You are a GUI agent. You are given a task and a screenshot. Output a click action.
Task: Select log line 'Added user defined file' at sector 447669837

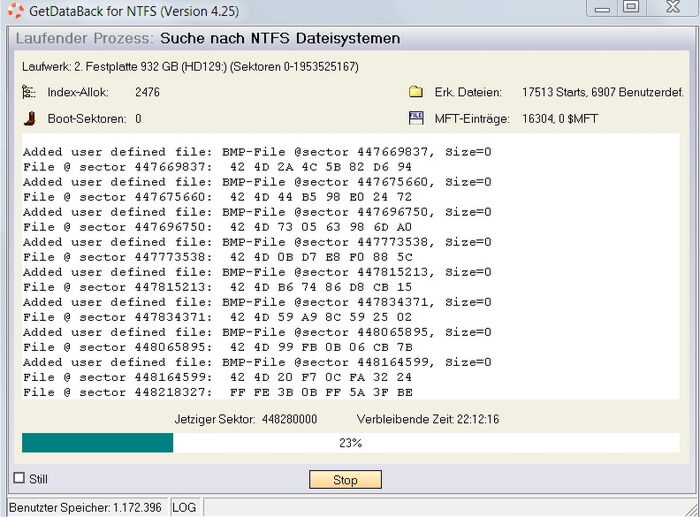click(x=257, y=152)
